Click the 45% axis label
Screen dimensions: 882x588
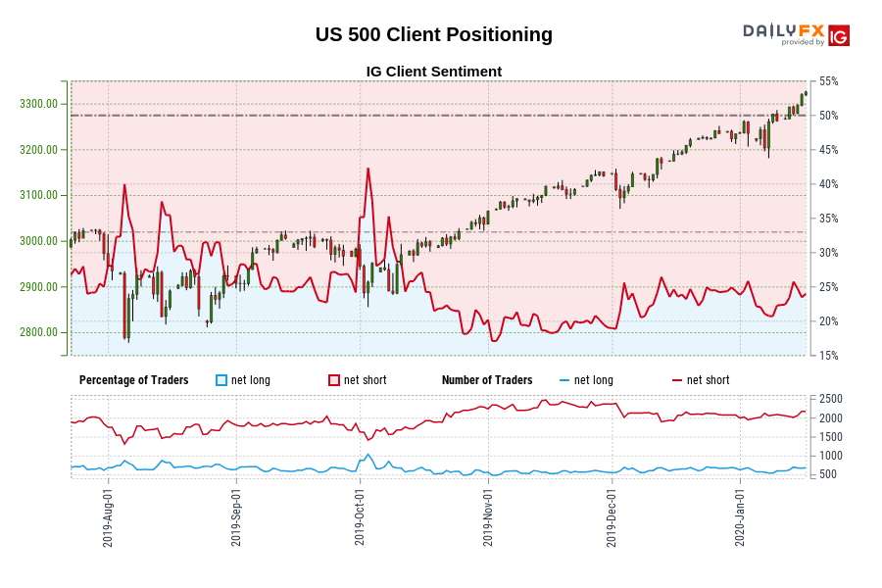pyautogui.click(x=828, y=150)
